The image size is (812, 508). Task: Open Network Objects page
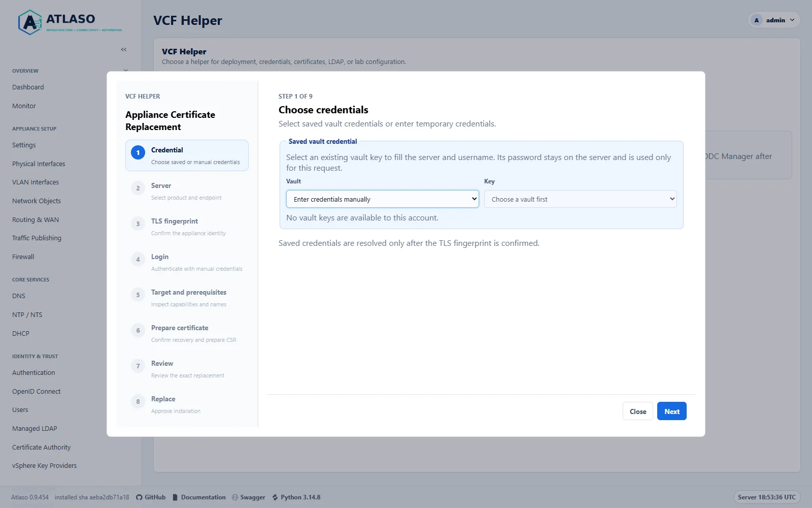click(x=37, y=201)
